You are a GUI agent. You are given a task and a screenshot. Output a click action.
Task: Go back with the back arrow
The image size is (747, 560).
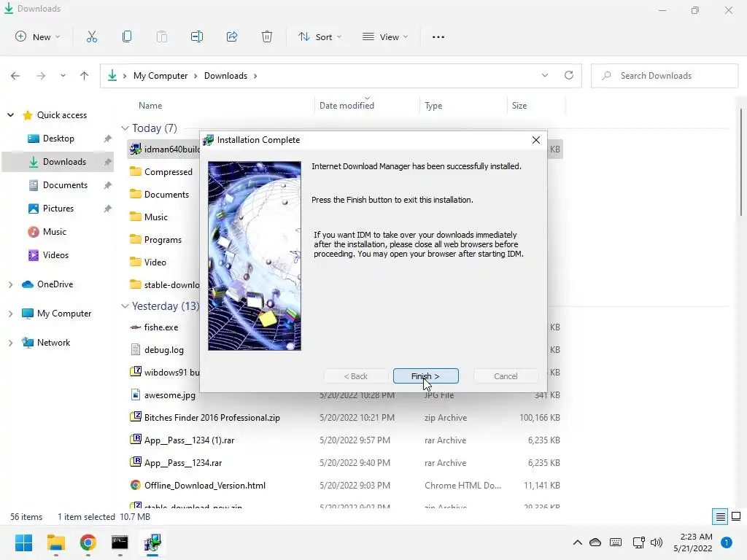[x=15, y=75]
